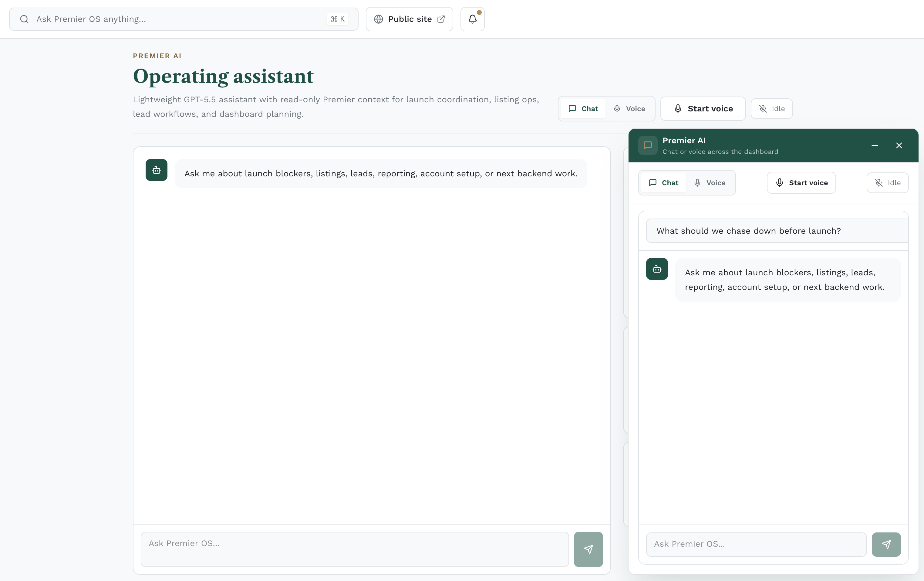Focus the Ask Premier OS anything search field

pyautogui.click(x=184, y=19)
